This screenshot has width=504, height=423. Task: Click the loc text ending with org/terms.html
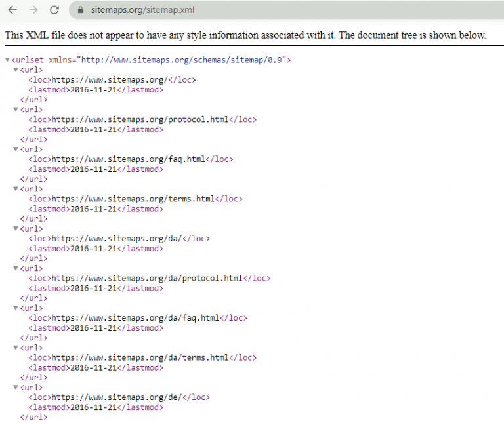[x=133, y=199]
